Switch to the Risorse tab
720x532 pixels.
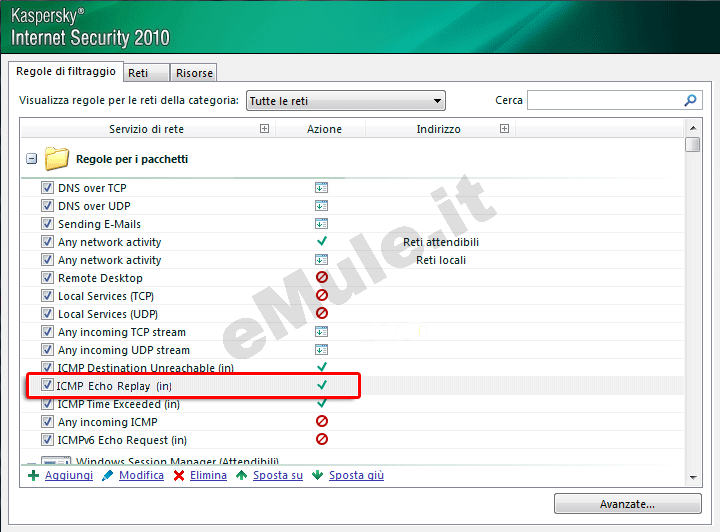[x=194, y=73]
